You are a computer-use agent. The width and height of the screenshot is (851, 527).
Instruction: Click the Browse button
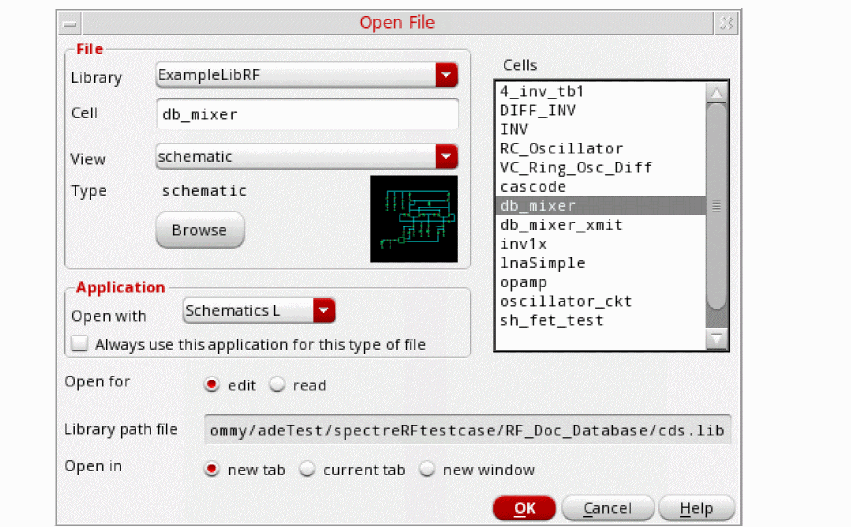pos(200,230)
